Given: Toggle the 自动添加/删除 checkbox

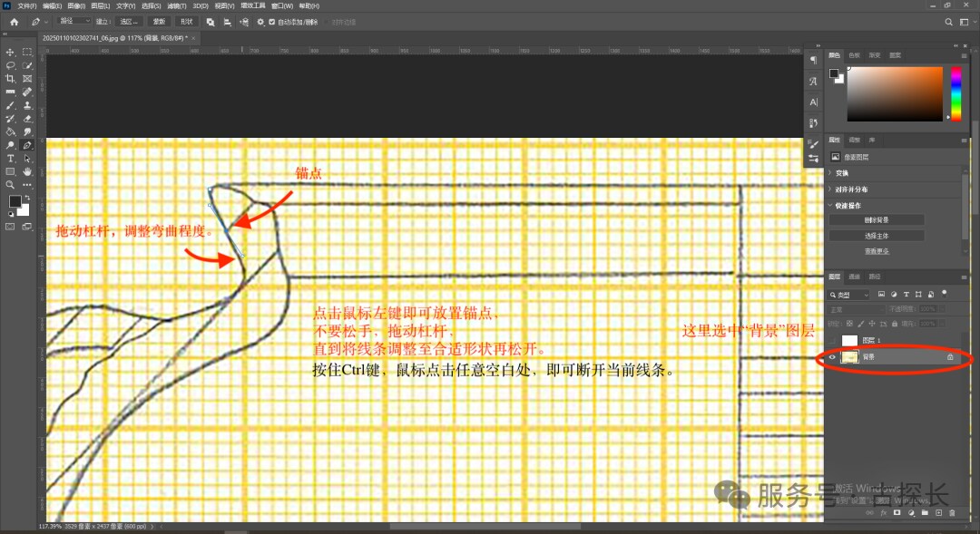Looking at the screenshot, I should (272, 22).
